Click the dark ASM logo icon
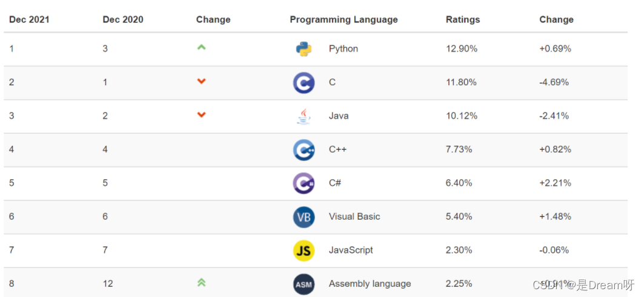 (304, 284)
